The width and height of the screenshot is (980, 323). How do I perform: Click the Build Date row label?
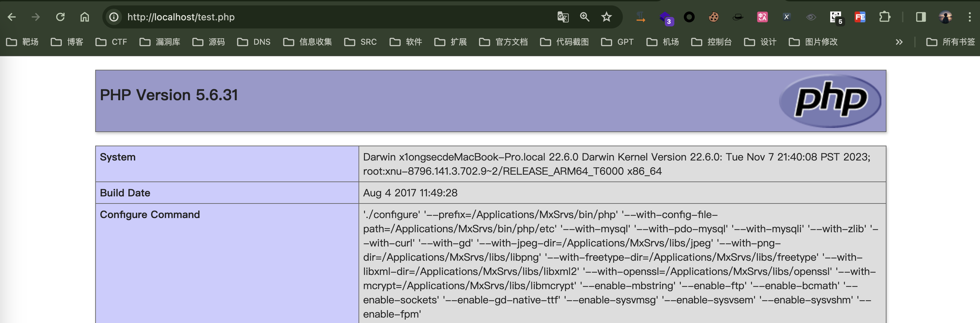pos(125,193)
